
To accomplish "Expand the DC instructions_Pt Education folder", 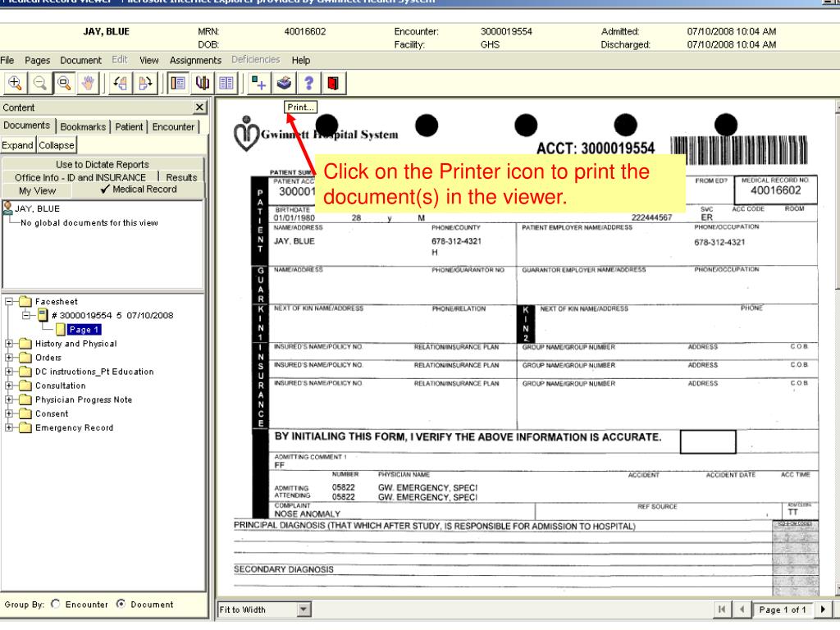I will 9,372.
